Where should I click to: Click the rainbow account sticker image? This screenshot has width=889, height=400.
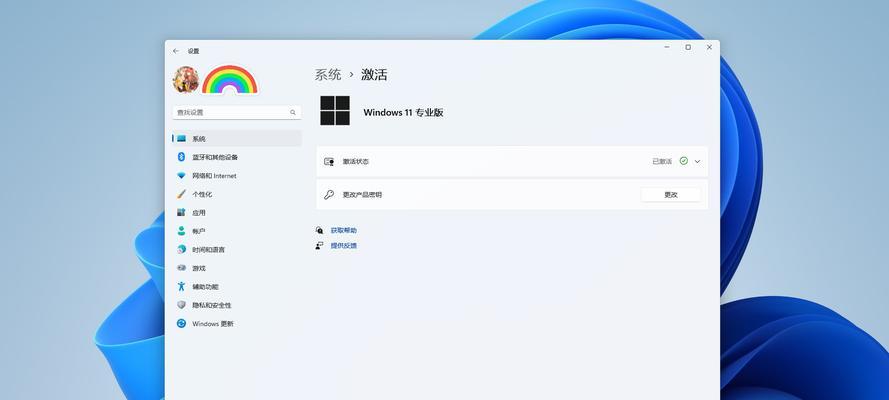(x=230, y=79)
